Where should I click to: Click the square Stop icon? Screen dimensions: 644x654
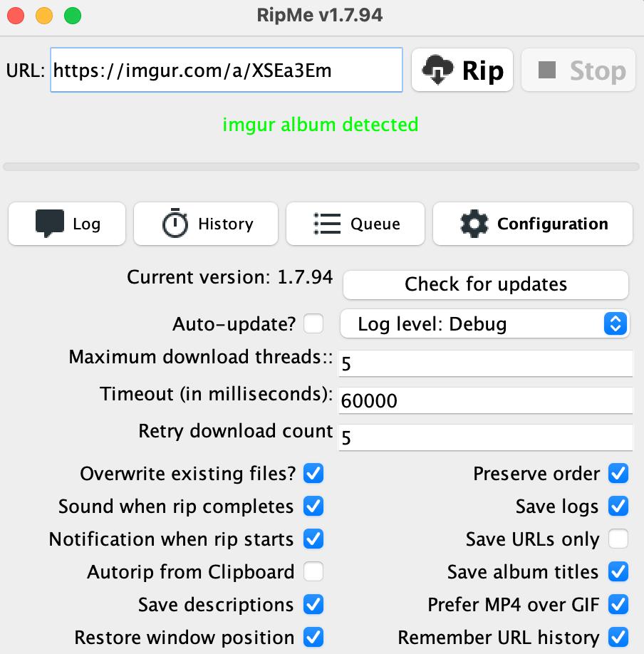tap(547, 70)
